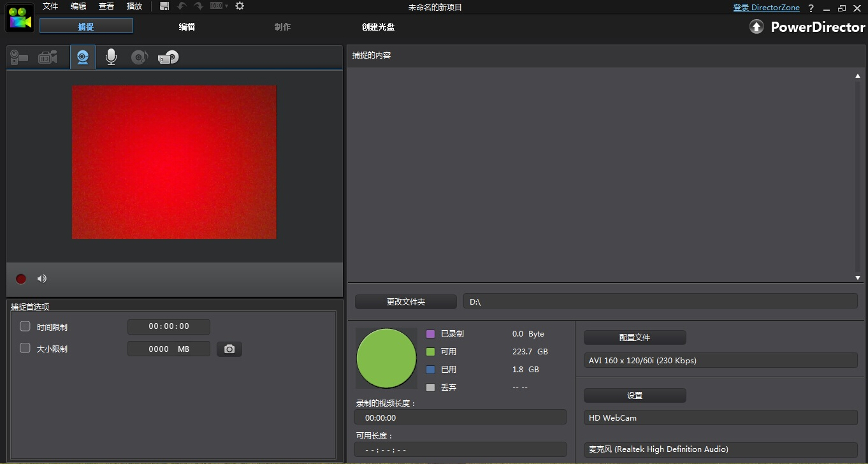
Task: Switch to the 捕捉 module tab
Action: (x=86, y=26)
